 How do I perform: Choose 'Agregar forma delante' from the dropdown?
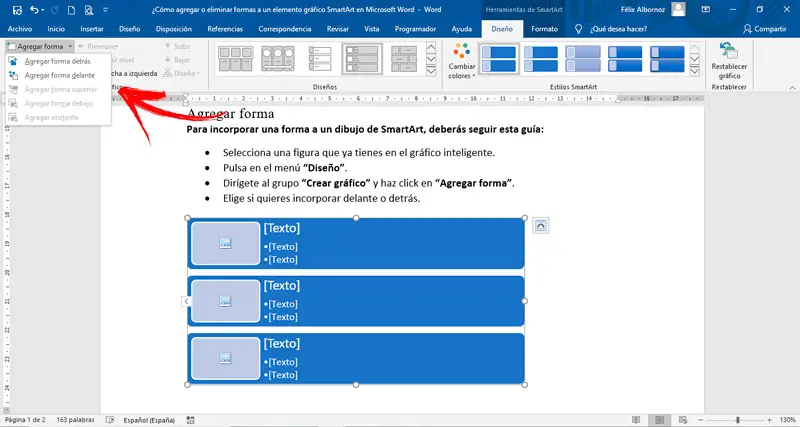tap(60, 75)
